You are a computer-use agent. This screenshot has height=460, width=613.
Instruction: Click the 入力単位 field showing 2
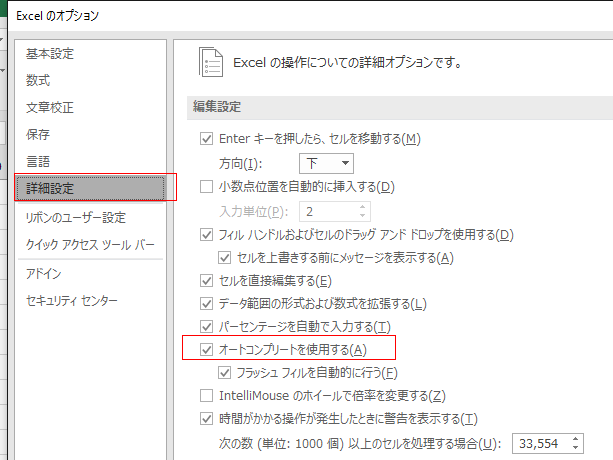pyautogui.click(x=335, y=212)
